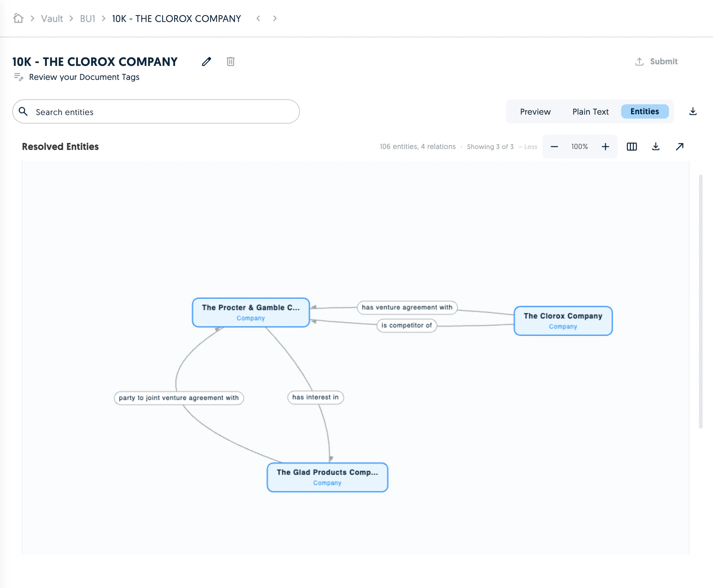Download document via icon beside tabs
The width and height of the screenshot is (713, 588).
[693, 111]
